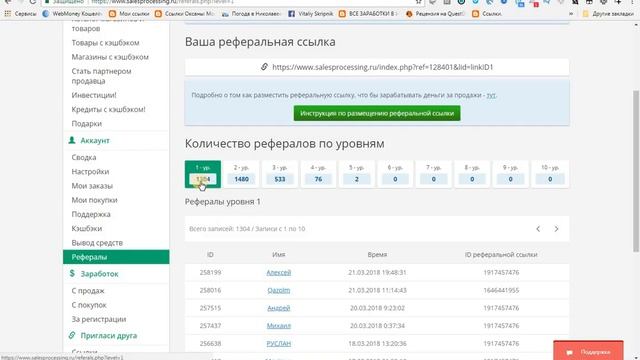
Task: Open the Подарки menu item
Action: point(87,123)
